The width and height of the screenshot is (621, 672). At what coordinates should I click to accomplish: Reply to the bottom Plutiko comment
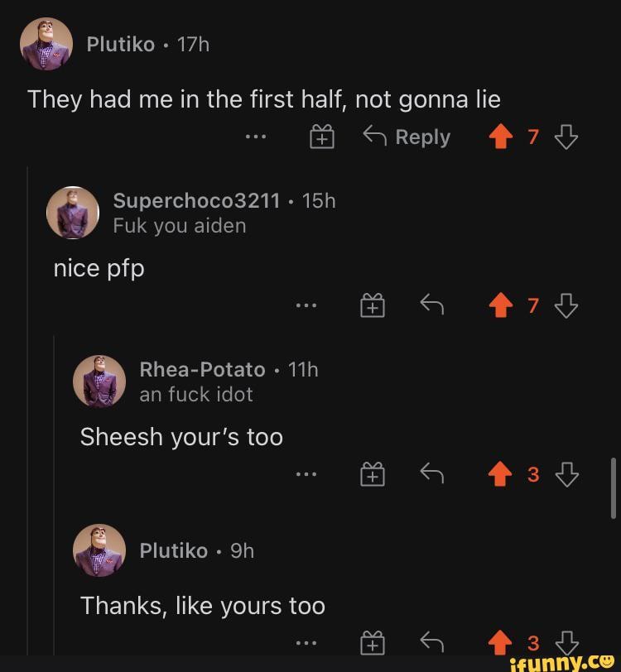[431, 642]
